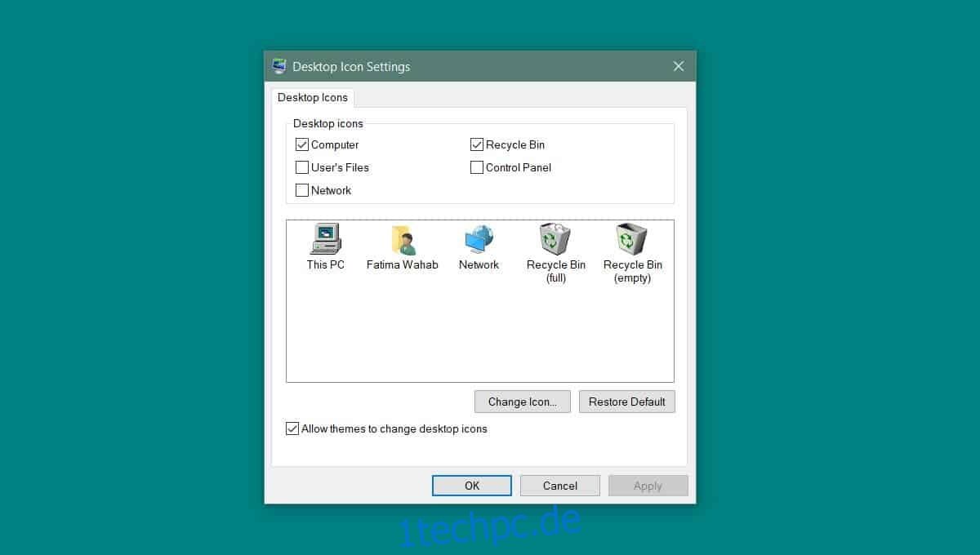The image size is (980, 555).
Task: Select the Network icon in the preview
Action: pyautogui.click(x=479, y=239)
